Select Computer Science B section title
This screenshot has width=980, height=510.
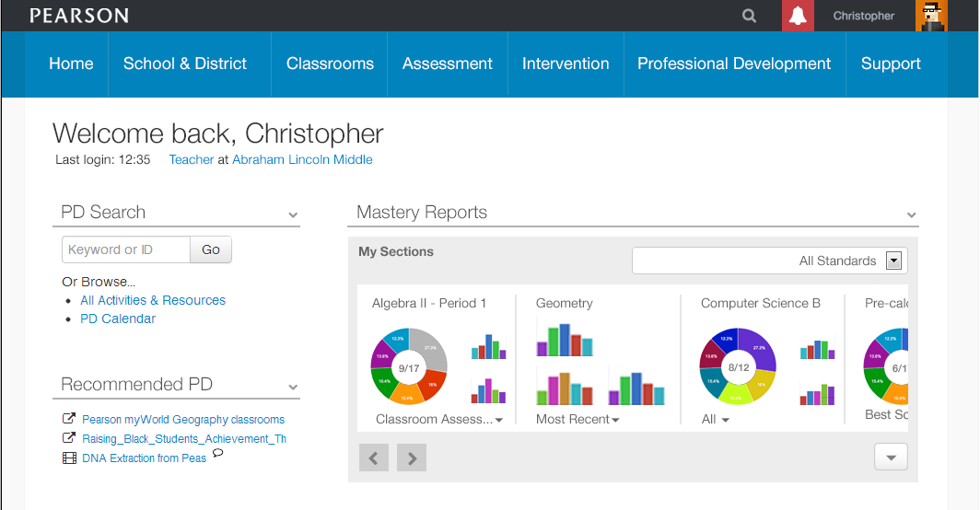(x=760, y=303)
